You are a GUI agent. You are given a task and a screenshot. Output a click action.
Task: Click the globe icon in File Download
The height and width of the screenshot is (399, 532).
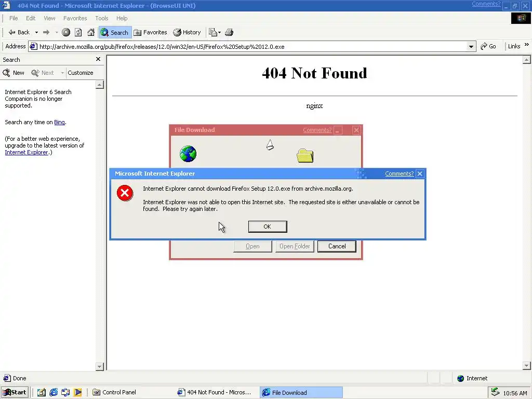point(188,154)
